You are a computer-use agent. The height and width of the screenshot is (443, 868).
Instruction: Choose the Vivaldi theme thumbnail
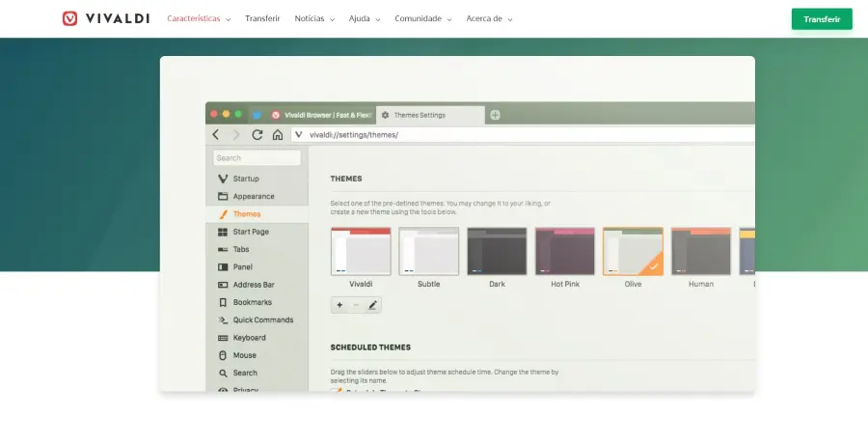tap(361, 251)
